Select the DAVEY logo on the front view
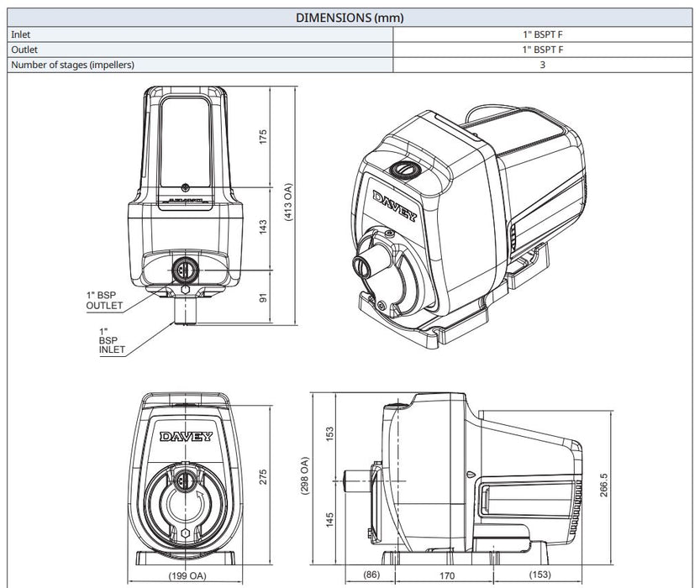This screenshot has width=700, height=588. point(184,434)
